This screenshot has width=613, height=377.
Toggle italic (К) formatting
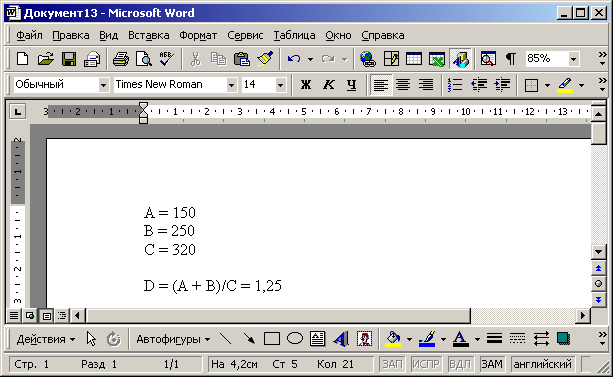pos(329,84)
